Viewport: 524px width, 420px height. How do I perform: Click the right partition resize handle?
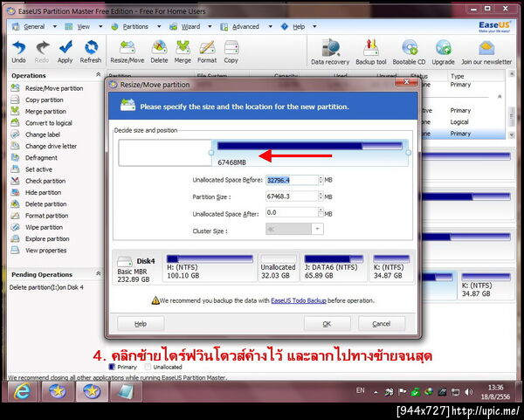pos(408,153)
